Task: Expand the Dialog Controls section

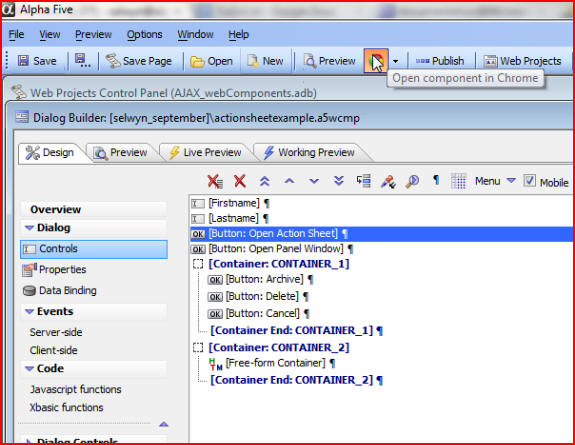Action: click(x=29, y=440)
